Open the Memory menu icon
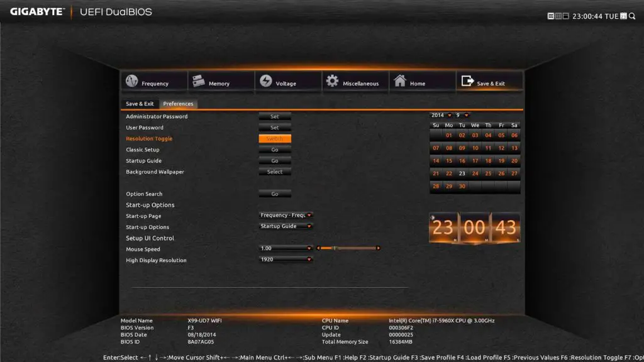644x362 pixels. pos(198,81)
